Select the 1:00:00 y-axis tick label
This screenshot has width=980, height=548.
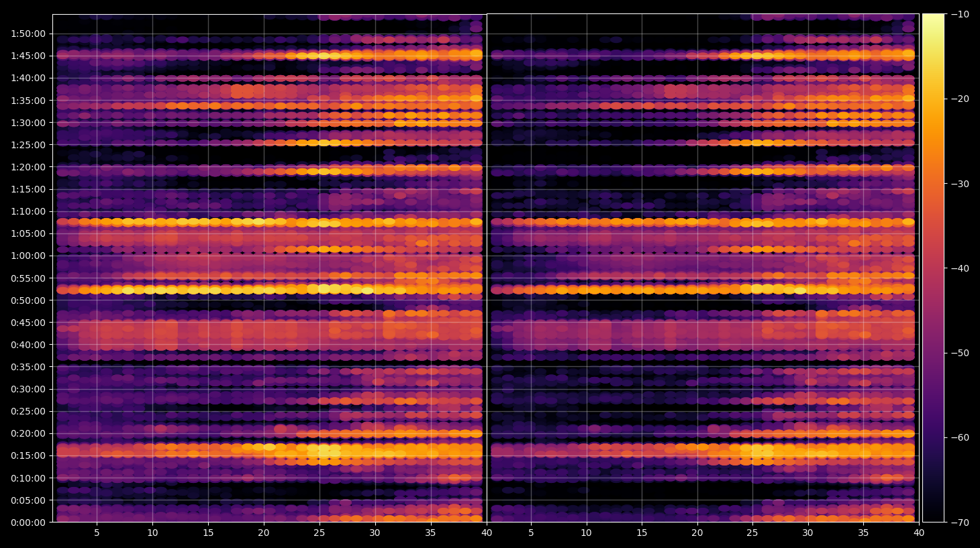28,256
